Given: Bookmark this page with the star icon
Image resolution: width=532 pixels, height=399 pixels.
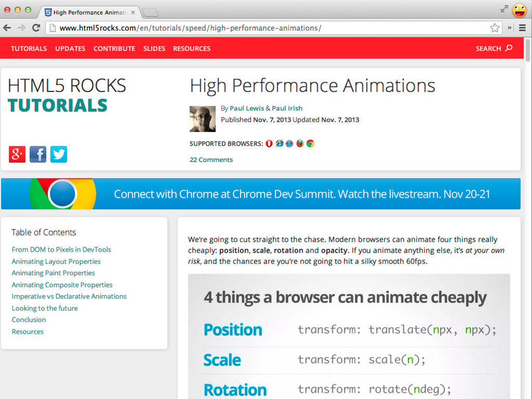Looking at the screenshot, I should [x=495, y=28].
